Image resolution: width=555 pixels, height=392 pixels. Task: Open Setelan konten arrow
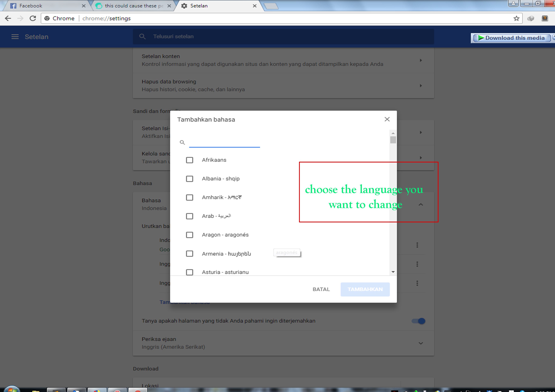point(421,60)
